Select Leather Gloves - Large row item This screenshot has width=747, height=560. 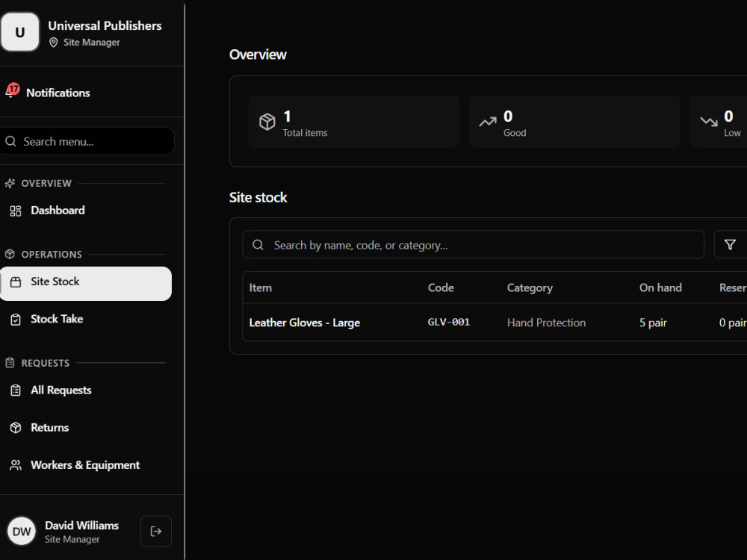point(305,323)
